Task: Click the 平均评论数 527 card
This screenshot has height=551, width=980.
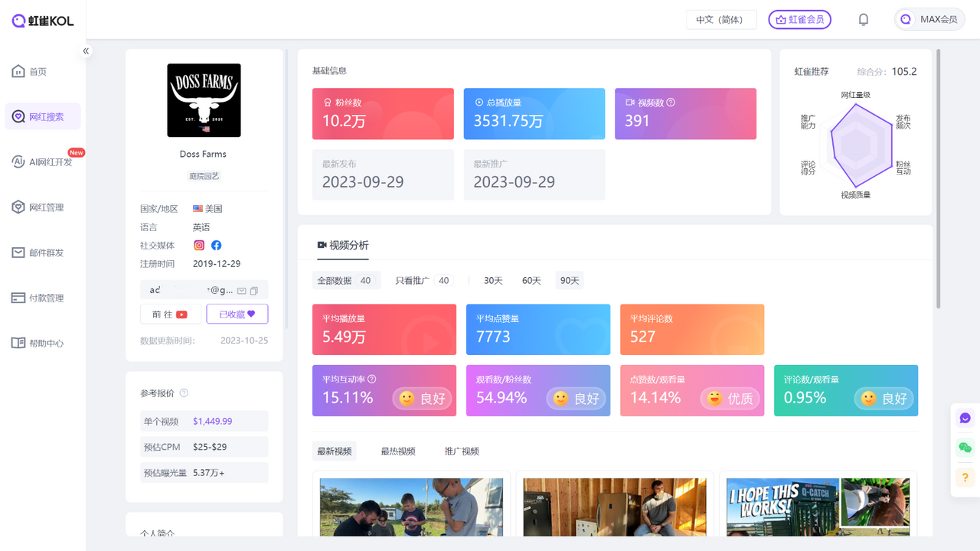Action: click(692, 330)
